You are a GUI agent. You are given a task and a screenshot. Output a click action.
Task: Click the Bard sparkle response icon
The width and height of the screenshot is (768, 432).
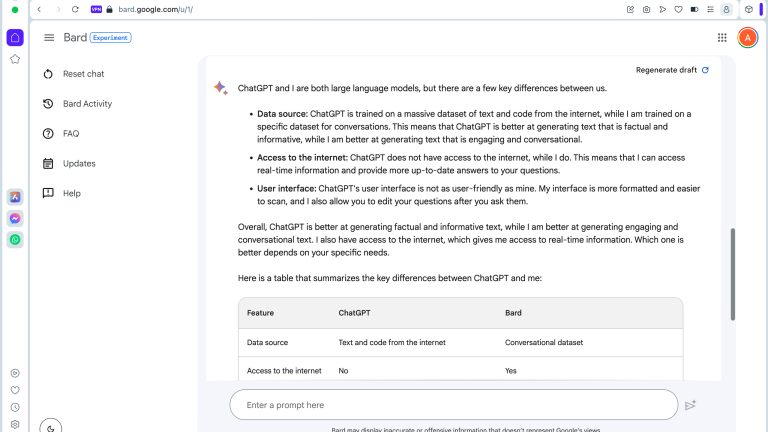220,88
